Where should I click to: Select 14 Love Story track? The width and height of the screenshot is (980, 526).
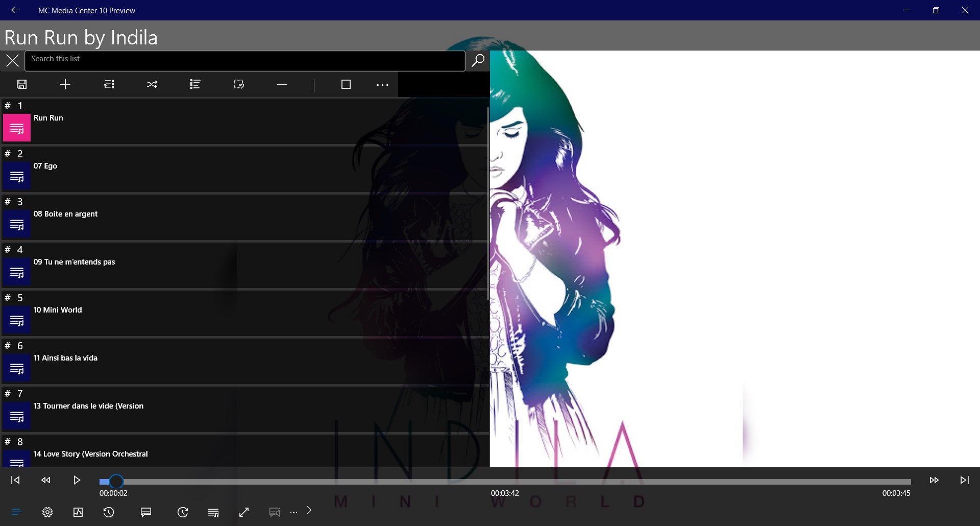(x=245, y=451)
